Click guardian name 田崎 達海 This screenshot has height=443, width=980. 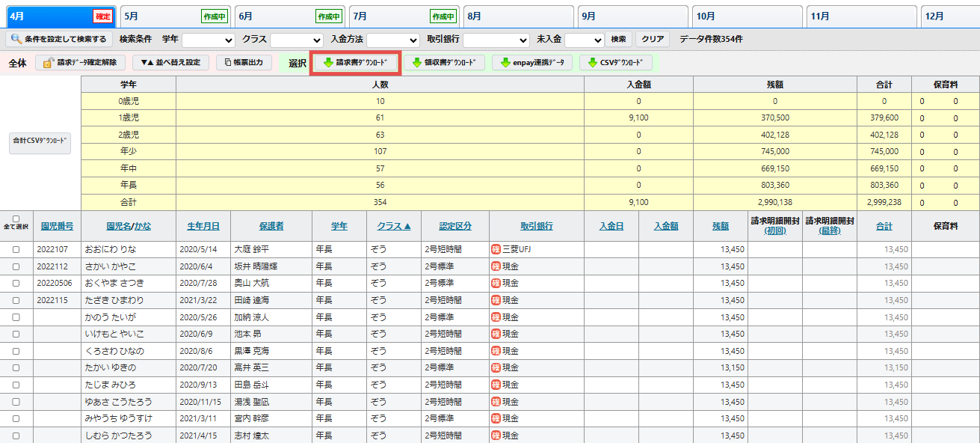(251, 300)
